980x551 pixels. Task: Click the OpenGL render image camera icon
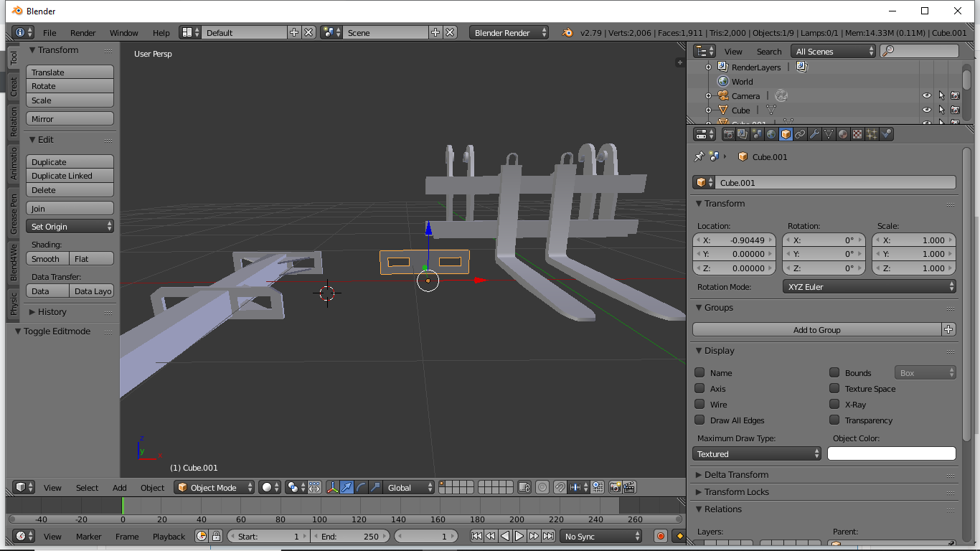pos(615,487)
